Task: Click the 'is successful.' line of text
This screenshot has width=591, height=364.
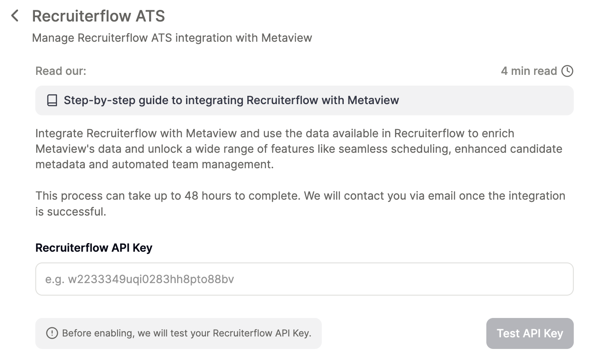Action: point(71,212)
